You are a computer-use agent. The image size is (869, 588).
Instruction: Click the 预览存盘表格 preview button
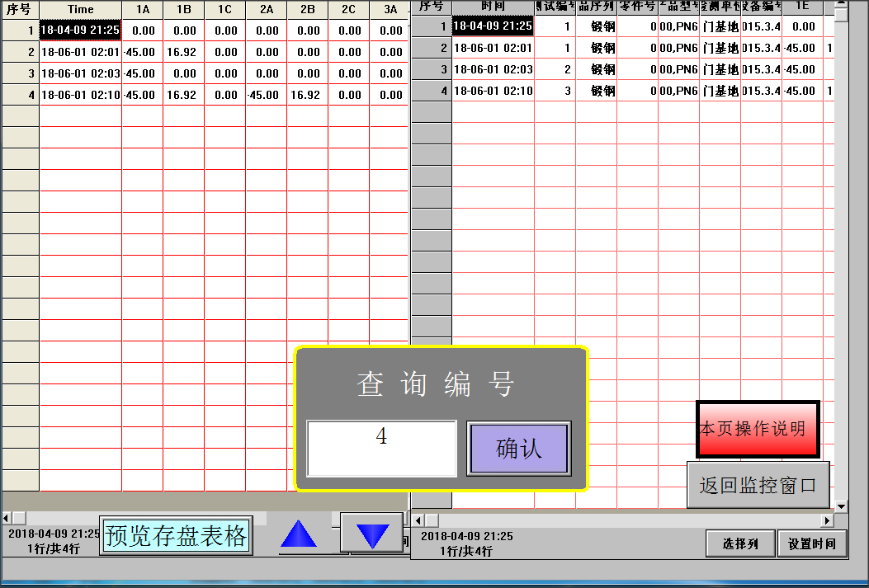coord(175,536)
